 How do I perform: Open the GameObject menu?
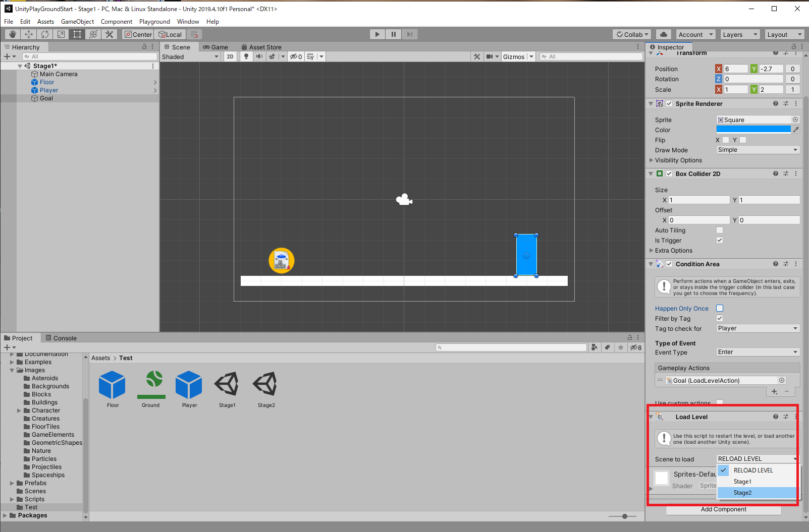click(77, 22)
